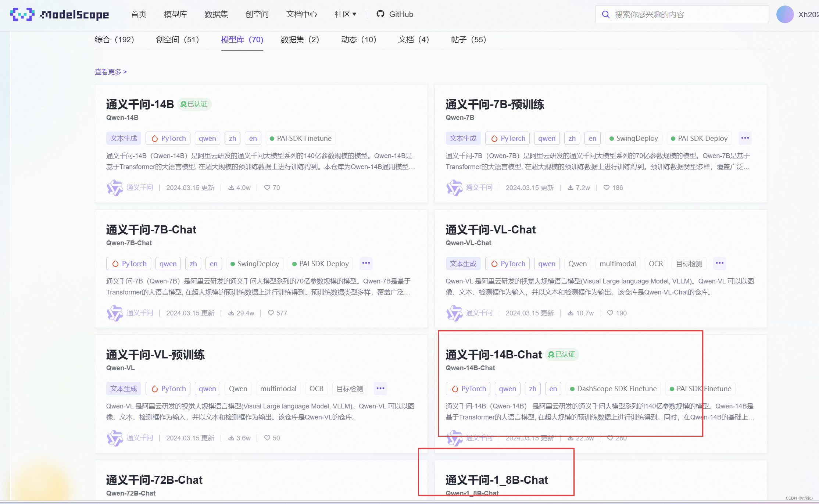
Task: Switch to the 数据集 (2) tab
Action: pos(300,40)
